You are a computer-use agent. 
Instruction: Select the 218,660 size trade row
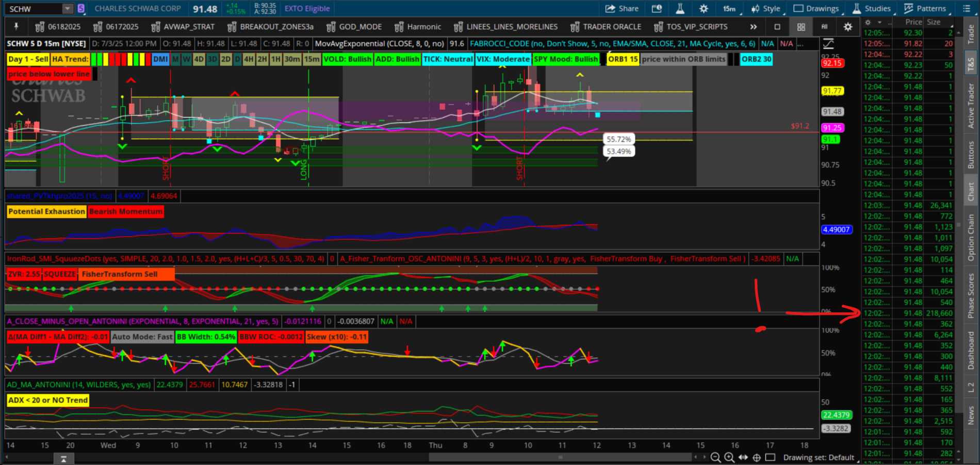pyautogui.click(x=909, y=313)
